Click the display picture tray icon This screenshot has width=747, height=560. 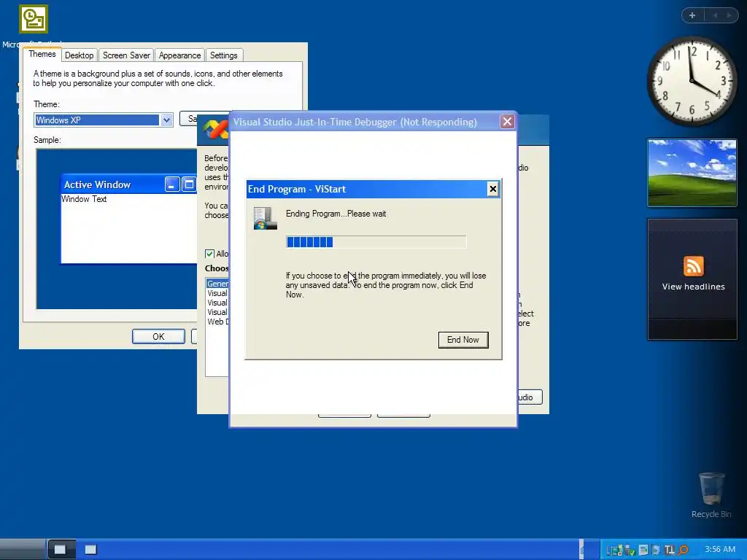coord(643,550)
